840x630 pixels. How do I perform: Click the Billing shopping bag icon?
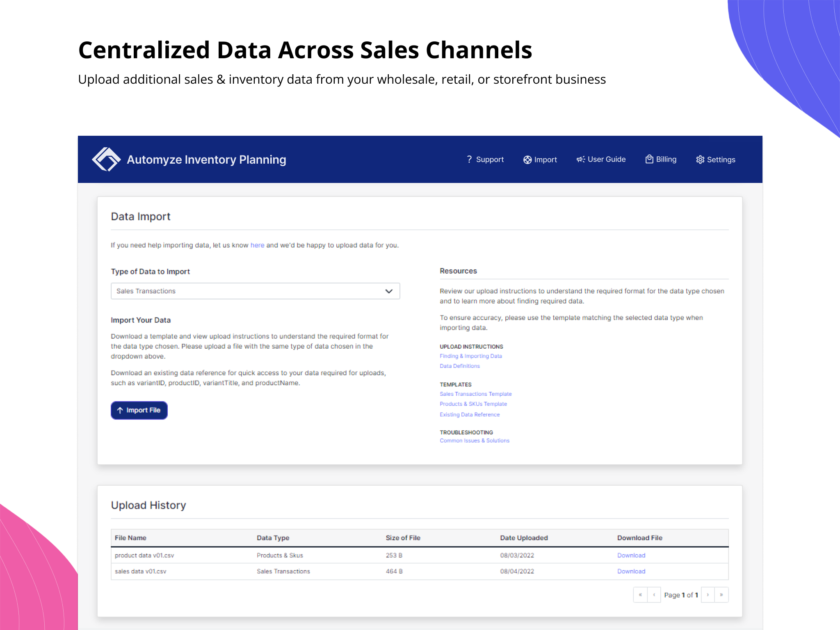point(649,159)
